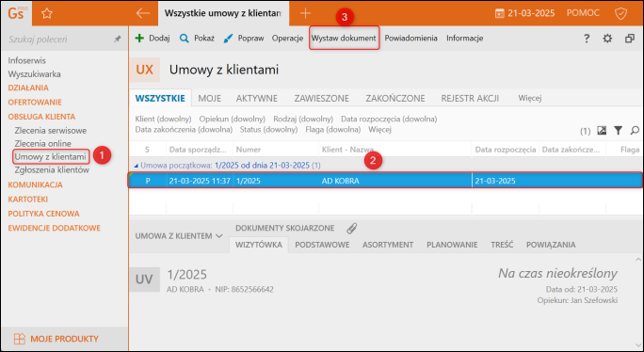Open the Powiadomienia menu

(x=411, y=39)
